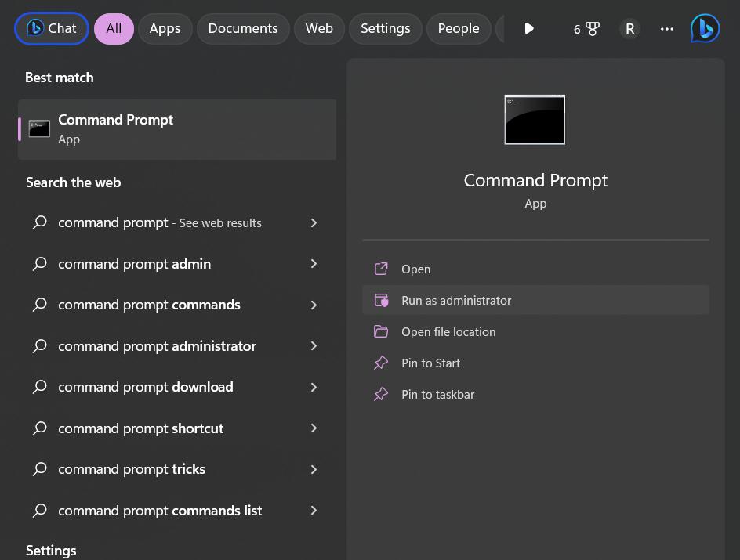This screenshot has width=740, height=560.
Task: Search web for 'command prompt commands list'
Action: (x=160, y=511)
